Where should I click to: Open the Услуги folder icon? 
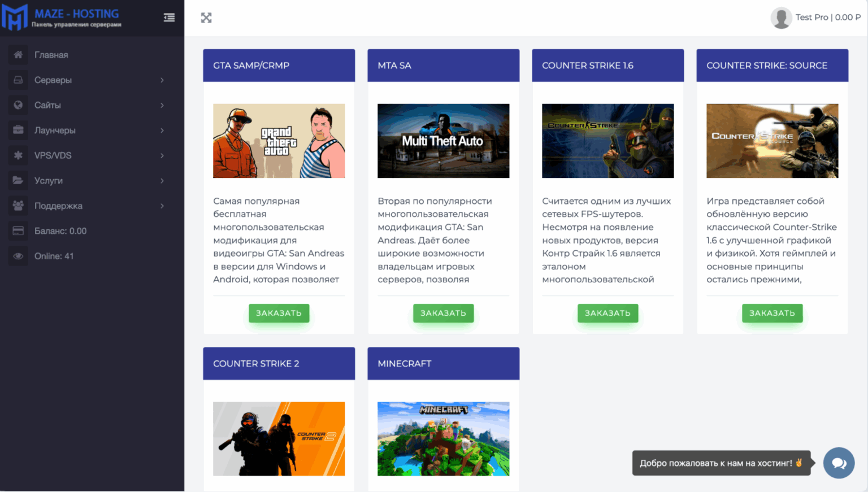point(18,180)
